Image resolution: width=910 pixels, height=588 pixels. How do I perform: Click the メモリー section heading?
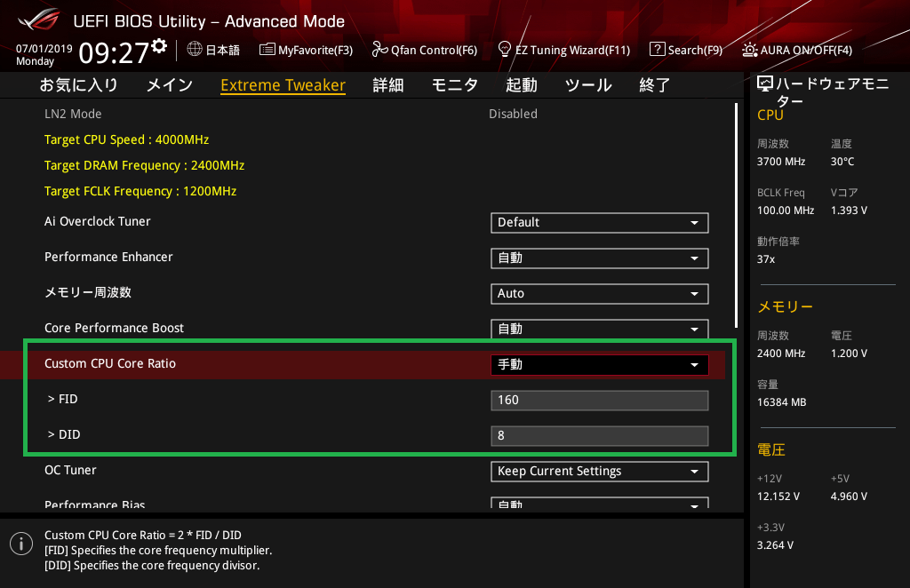point(786,306)
